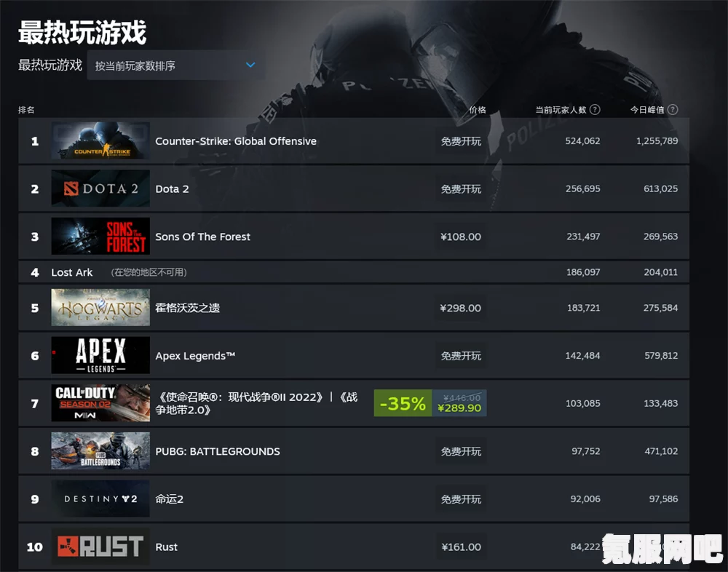Click the rank number 10 cell

tap(35, 547)
